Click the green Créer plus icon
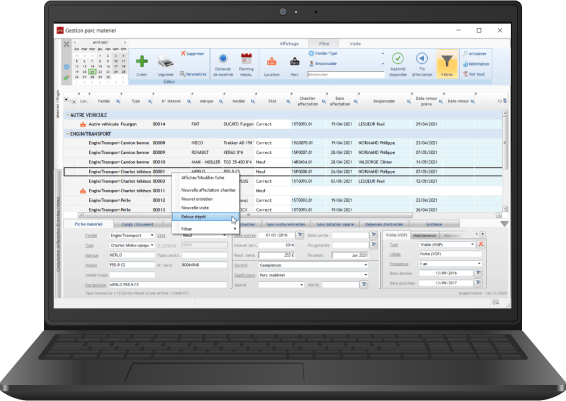Screen dimensions: 566x401 pos(142,61)
